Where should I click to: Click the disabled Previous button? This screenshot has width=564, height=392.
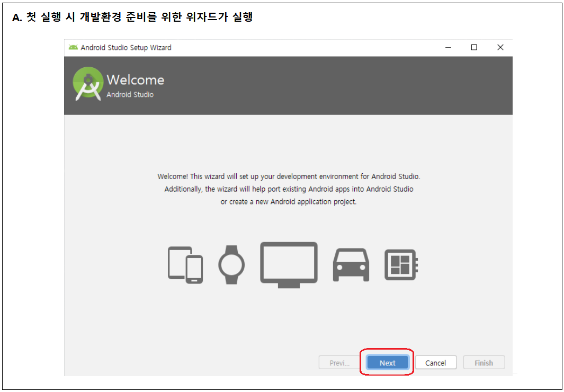[x=339, y=363]
